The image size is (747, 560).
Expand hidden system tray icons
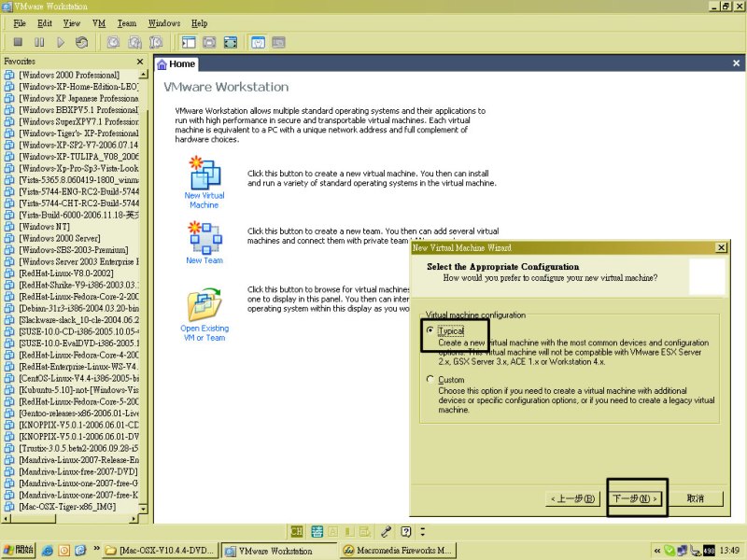(x=657, y=551)
